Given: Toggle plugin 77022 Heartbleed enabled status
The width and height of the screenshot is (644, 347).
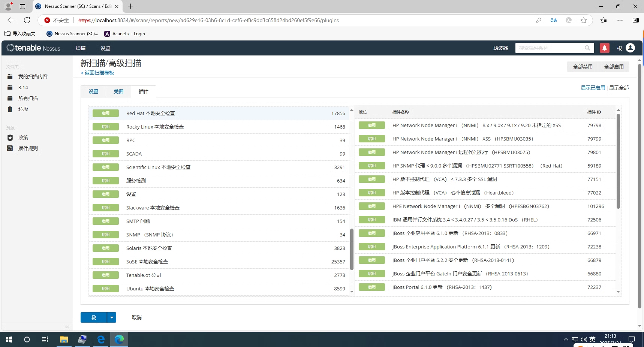Looking at the screenshot, I should coord(372,193).
